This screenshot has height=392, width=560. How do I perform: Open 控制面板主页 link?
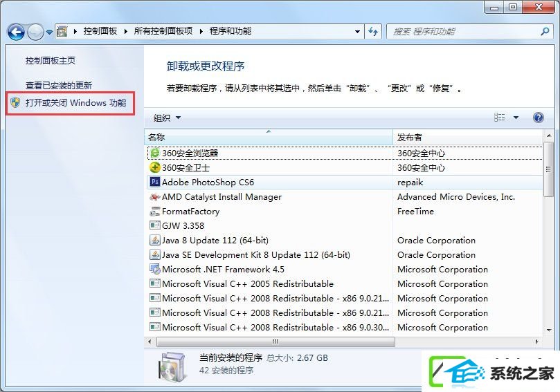[51, 61]
